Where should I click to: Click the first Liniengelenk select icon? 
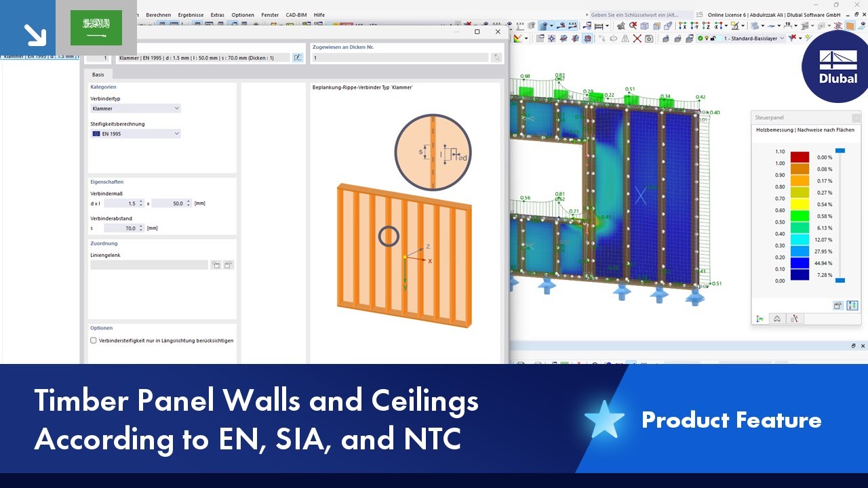coord(216,265)
